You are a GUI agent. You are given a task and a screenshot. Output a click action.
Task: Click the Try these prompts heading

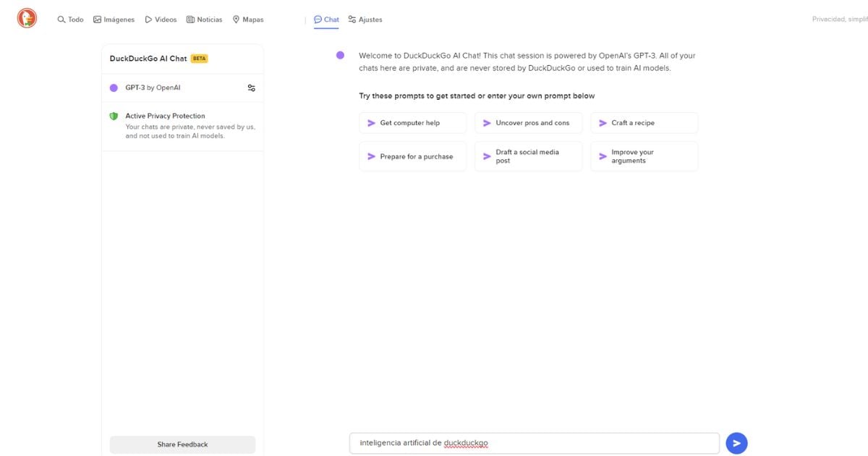point(477,96)
